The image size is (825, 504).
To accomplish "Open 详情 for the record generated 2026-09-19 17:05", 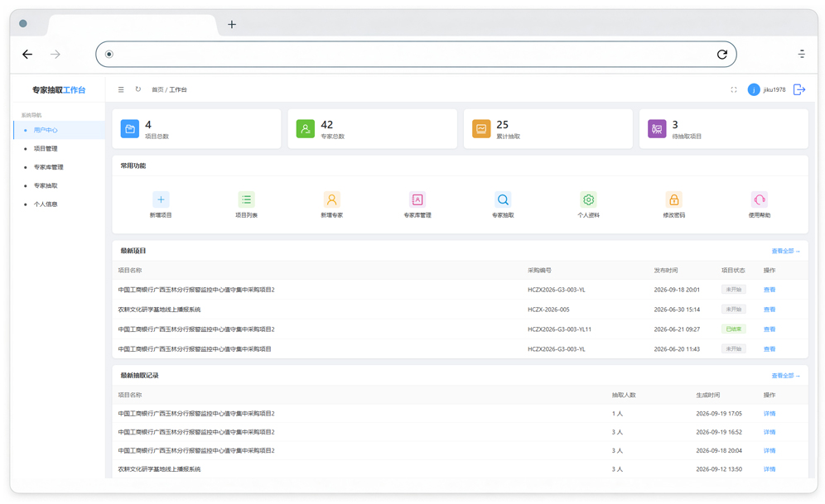I will click(770, 414).
